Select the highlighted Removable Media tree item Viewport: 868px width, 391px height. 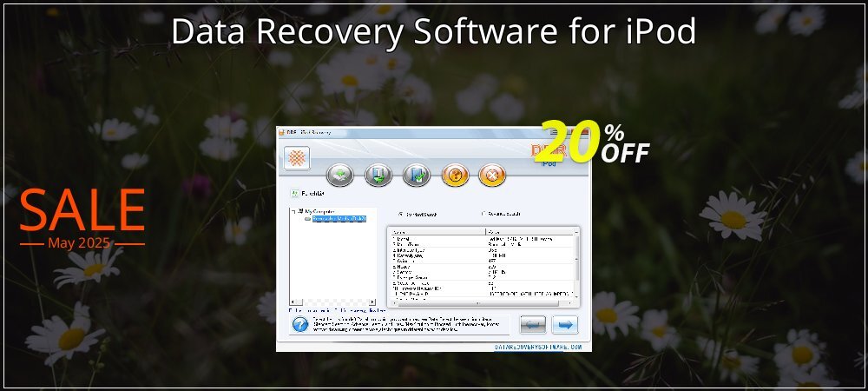[339, 219]
